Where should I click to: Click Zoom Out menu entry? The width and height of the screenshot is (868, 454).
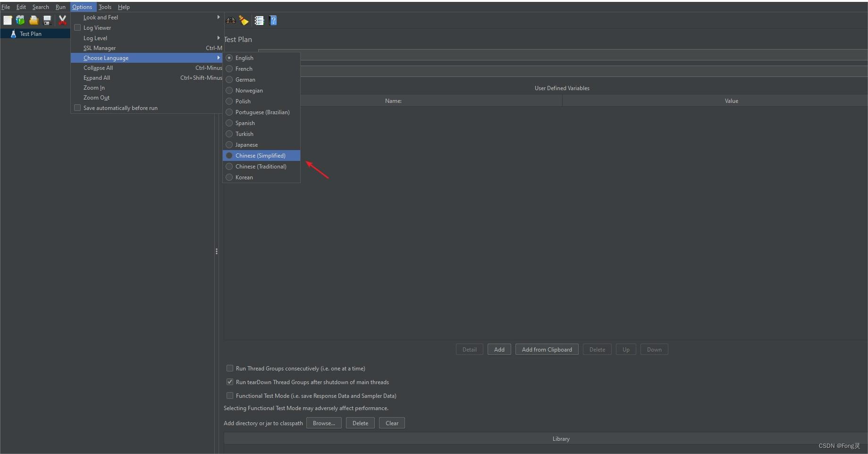pos(146,98)
